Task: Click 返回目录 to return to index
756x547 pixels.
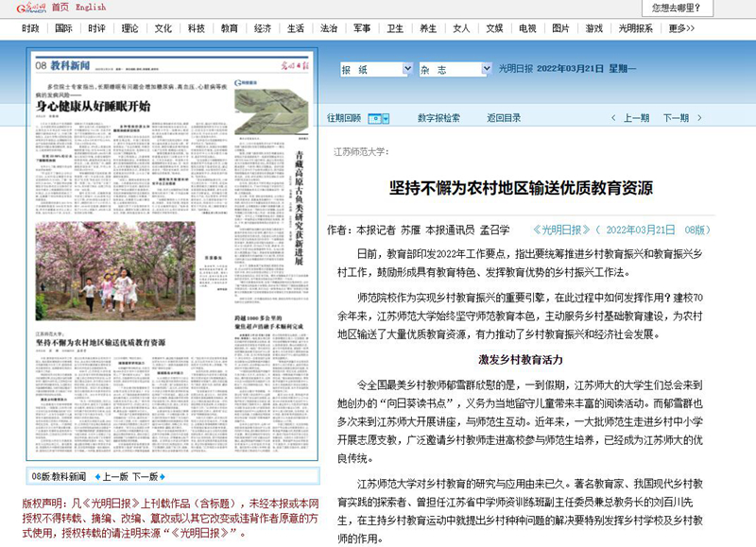Action: [504, 119]
